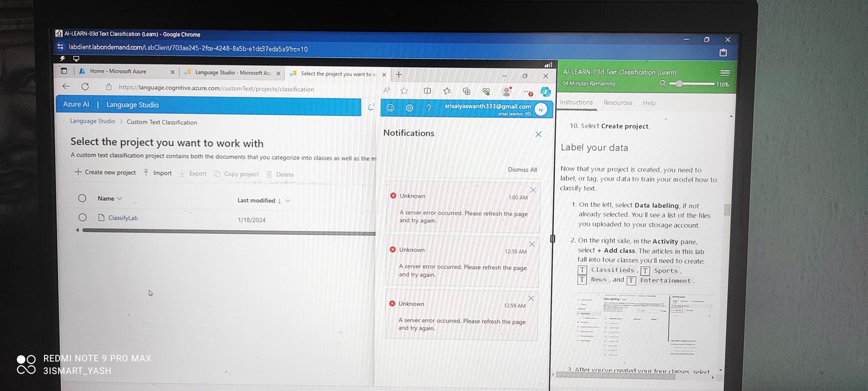Open the Help tab in lab panel

click(649, 103)
